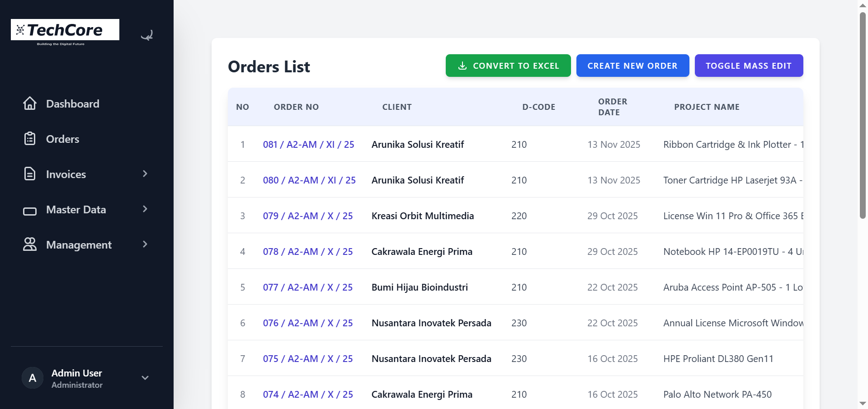This screenshot has height=409, width=868.
Task: Select the Dashboard menu item
Action: click(x=72, y=103)
